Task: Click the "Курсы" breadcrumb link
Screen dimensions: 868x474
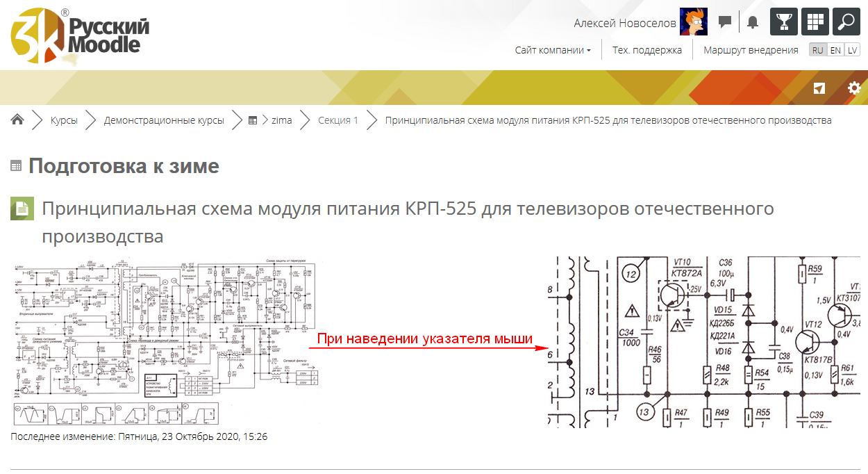Action: tap(64, 120)
